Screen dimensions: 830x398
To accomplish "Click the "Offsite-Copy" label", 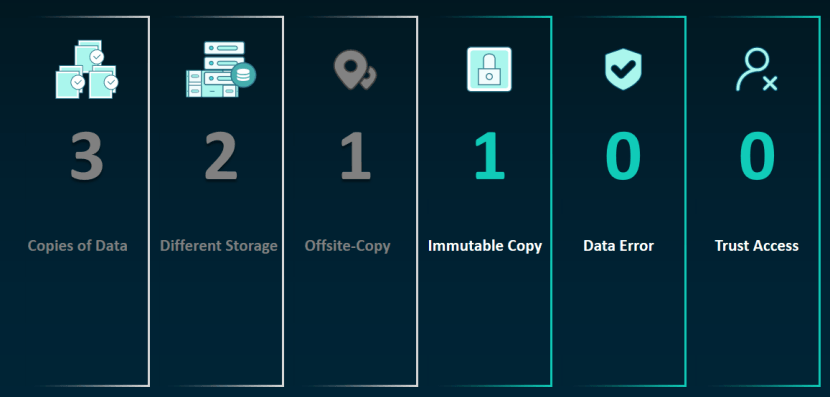I will pyautogui.click(x=347, y=246).
